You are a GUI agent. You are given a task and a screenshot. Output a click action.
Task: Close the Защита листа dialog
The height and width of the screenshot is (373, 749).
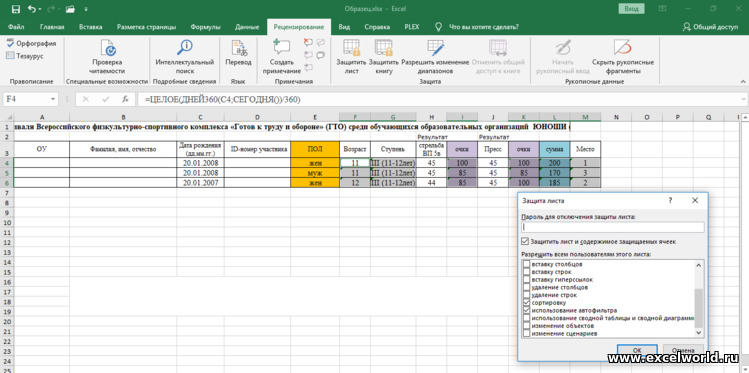[695, 201]
